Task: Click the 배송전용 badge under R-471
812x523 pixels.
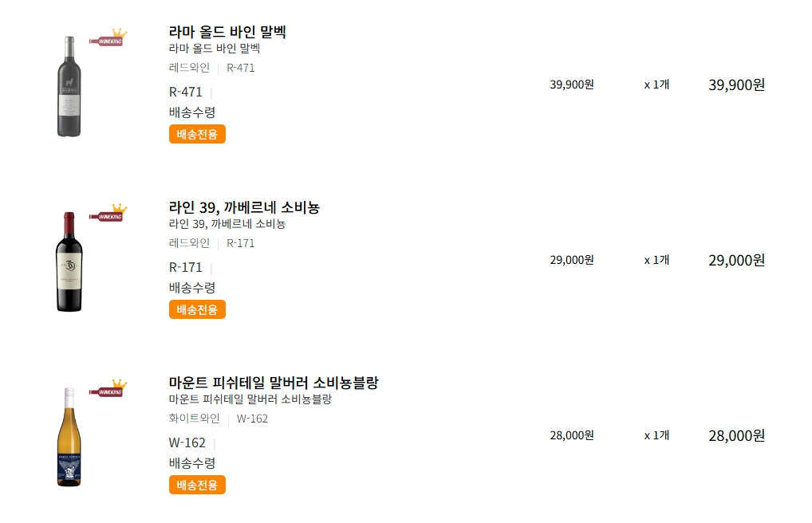Action: coord(197,134)
